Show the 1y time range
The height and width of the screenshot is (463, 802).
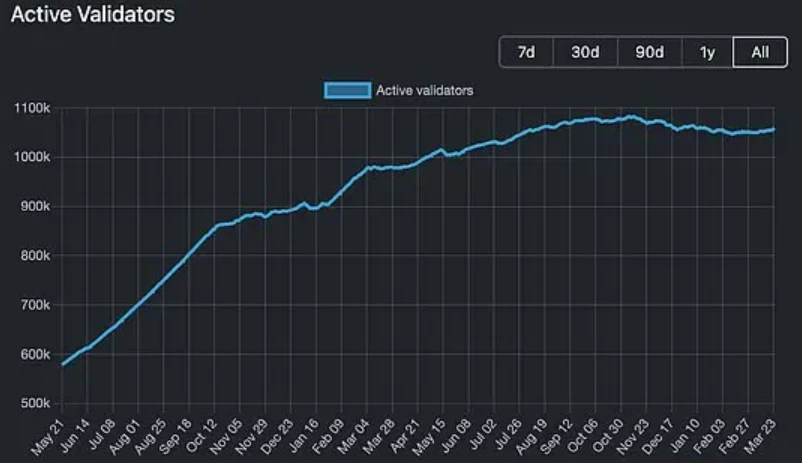pyautogui.click(x=708, y=53)
